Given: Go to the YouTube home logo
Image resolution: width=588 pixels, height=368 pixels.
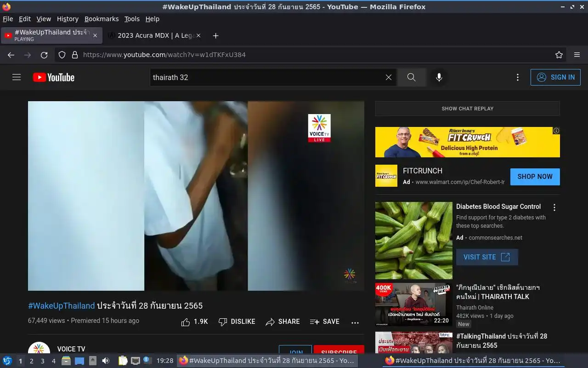Looking at the screenshot, I should click(54, 77).
